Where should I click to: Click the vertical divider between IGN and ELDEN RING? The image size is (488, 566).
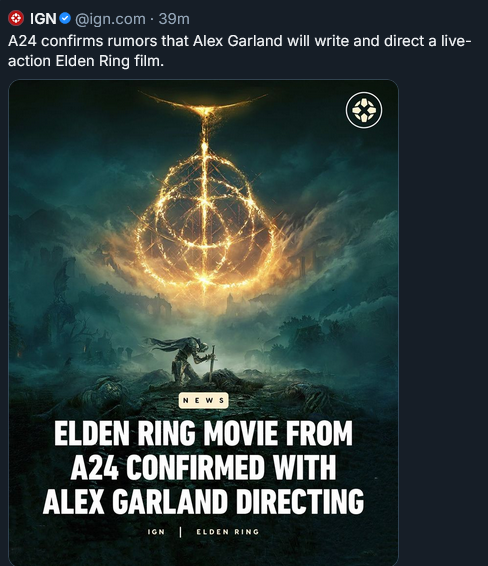point(180,532)
